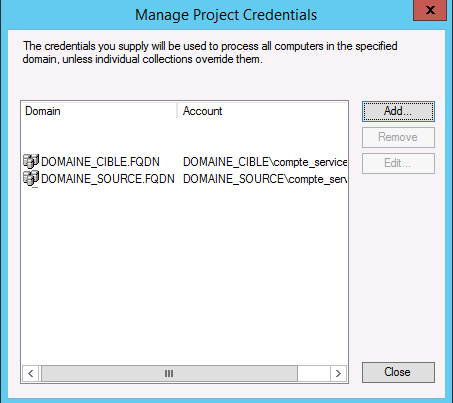Dismiss the window using the red X button
Screen dimensions: 453x403
pyautogui.click(x=430, y=10)
